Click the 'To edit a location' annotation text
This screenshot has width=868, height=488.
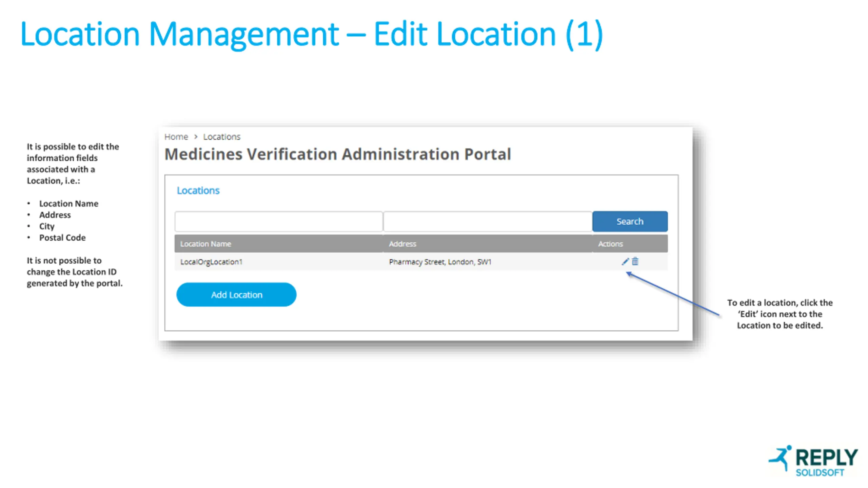(780, 314)
